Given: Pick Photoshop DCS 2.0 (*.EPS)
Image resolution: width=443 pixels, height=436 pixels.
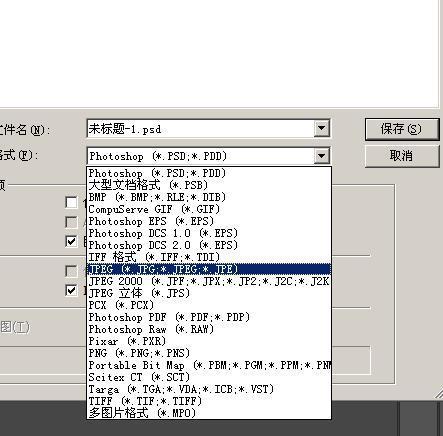Looking at the screenshot, I should click(209, 245).
